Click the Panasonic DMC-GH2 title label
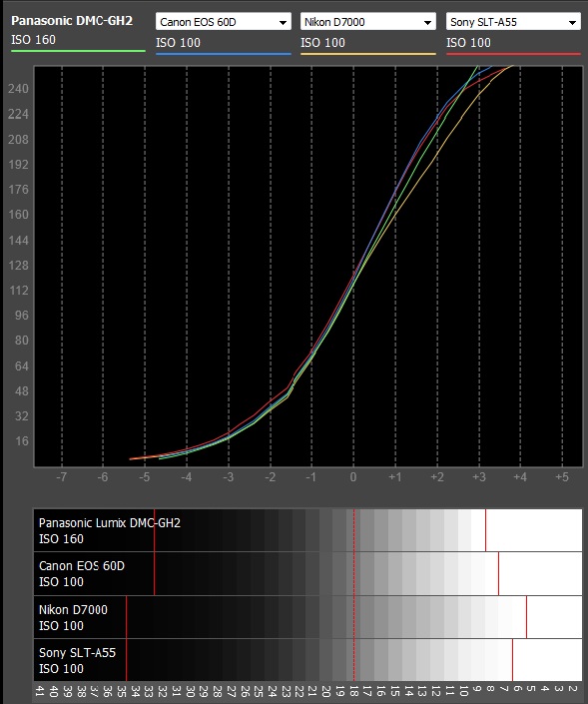588x704 pixels. pos(72,21)
